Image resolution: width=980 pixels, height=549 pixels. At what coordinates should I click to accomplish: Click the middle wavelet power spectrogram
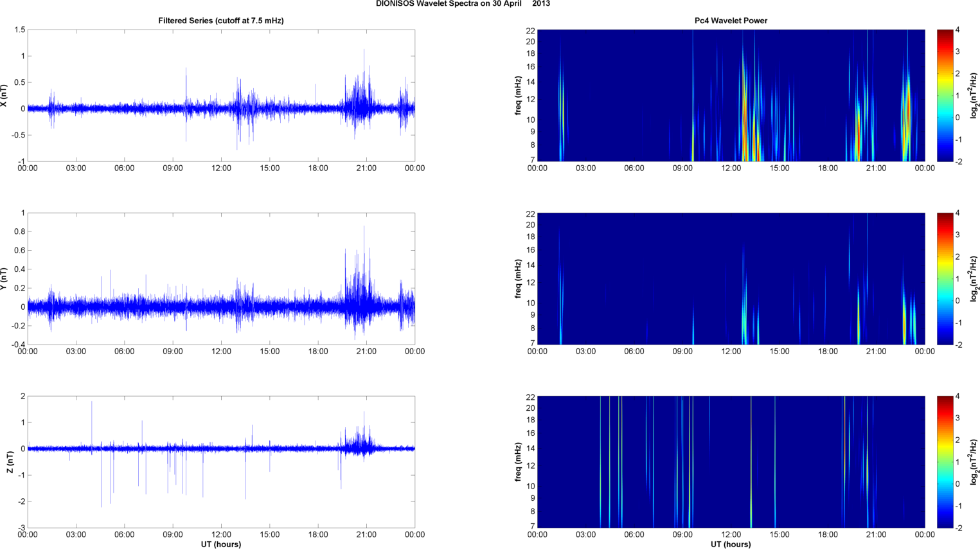pos(731,279)
